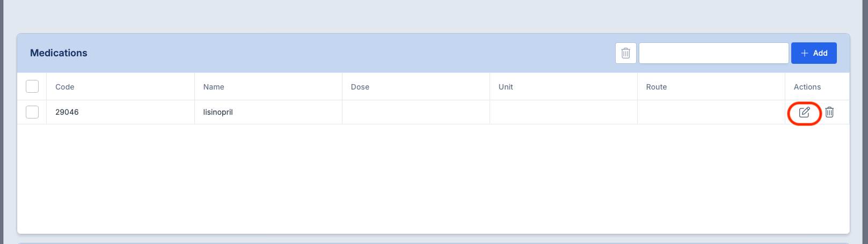Edit the lisinopril medication entry
The image size is (868, 244).
(x=804, y=112)
